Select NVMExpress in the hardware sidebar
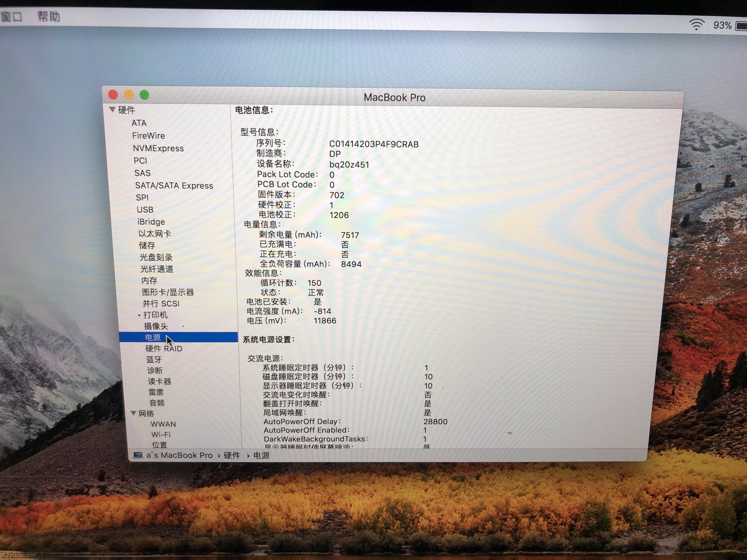Viewport: 747px width, 560px height. pyautogui.click(x=158, y=148)
